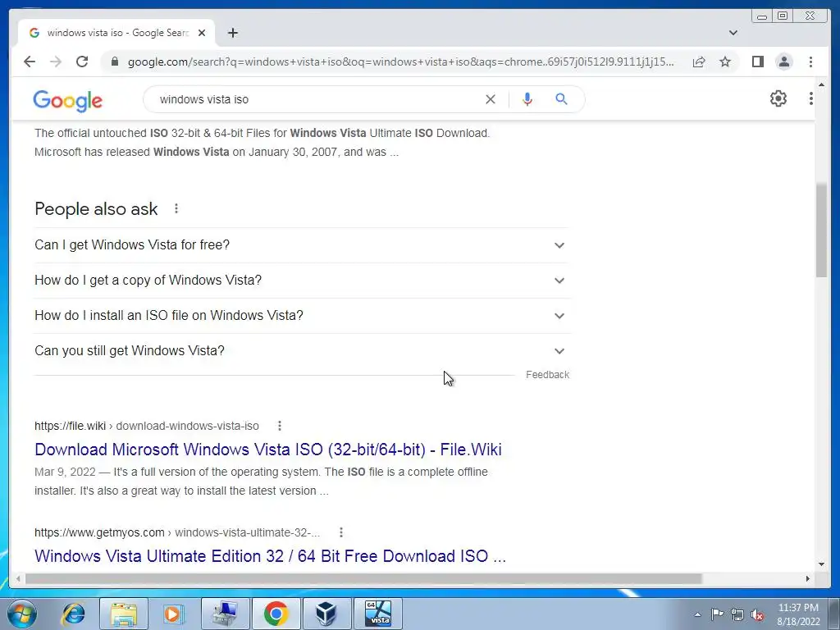Image resolution: width=840 pixels, height=630 pixels.
Task: Expand How do I get a copy question
Action: tap(302, 281)
